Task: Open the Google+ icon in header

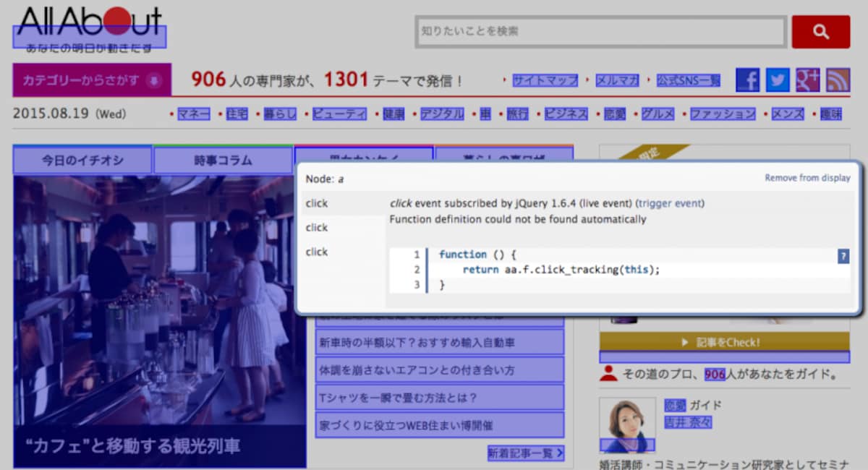Action: click(808, 80)
